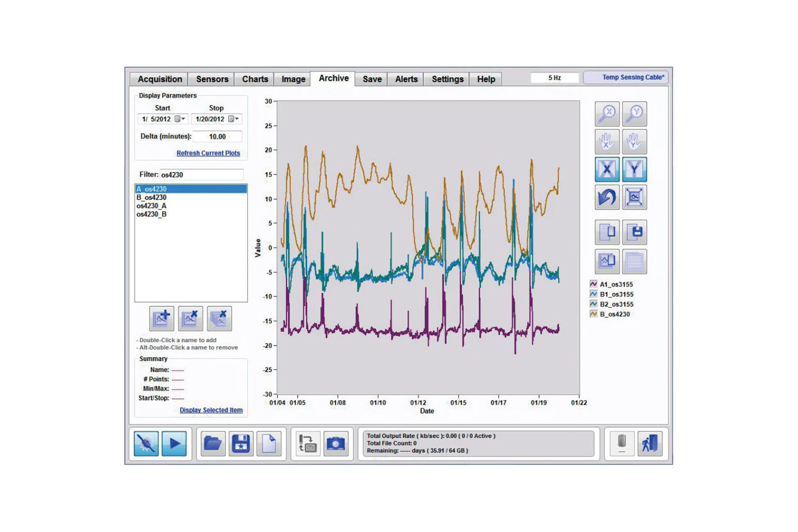This screenshot has height=532, width=798.
Task: Select the zoom X axis magnifier tool
Action: pos(607,114)
